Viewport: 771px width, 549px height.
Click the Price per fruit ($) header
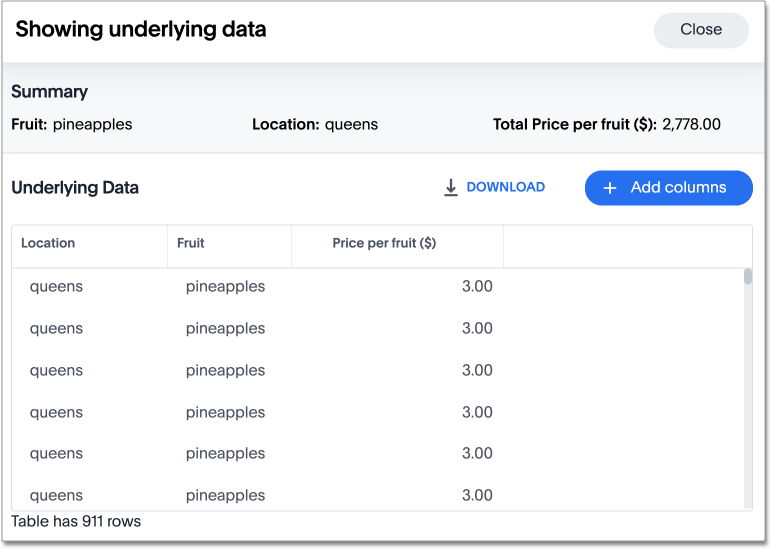pyautogui.click(x=384, y=243)
